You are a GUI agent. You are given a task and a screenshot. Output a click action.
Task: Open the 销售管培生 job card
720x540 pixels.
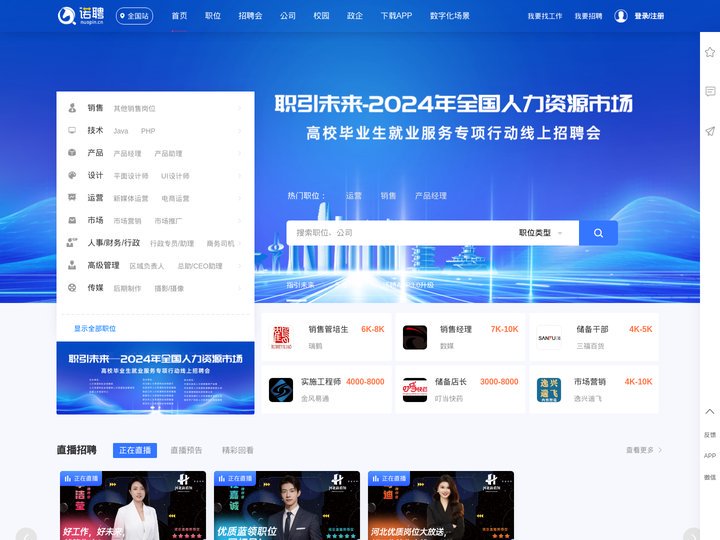pyautogui.click(x=326, y=337)
